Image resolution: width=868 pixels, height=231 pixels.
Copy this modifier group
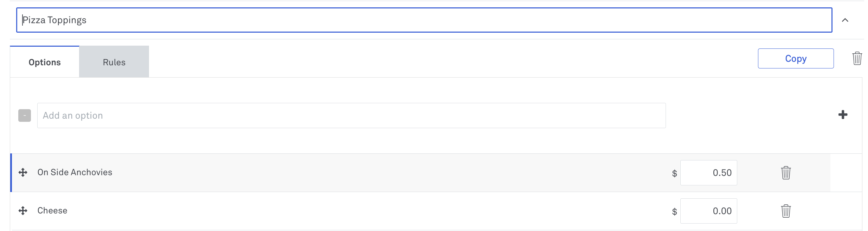pyautogui.click(x=796, y=58)
